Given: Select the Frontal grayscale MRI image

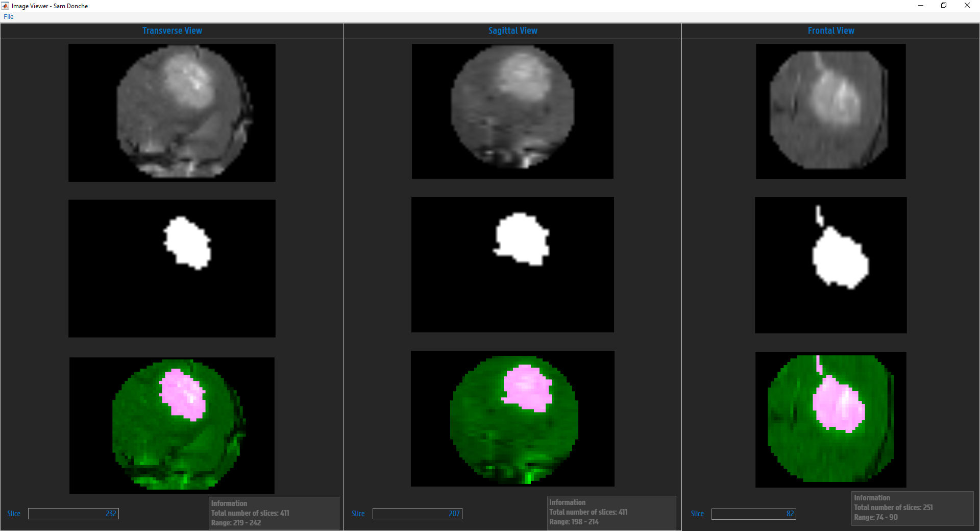Looking at the screenshot, I should coord(831,111).
